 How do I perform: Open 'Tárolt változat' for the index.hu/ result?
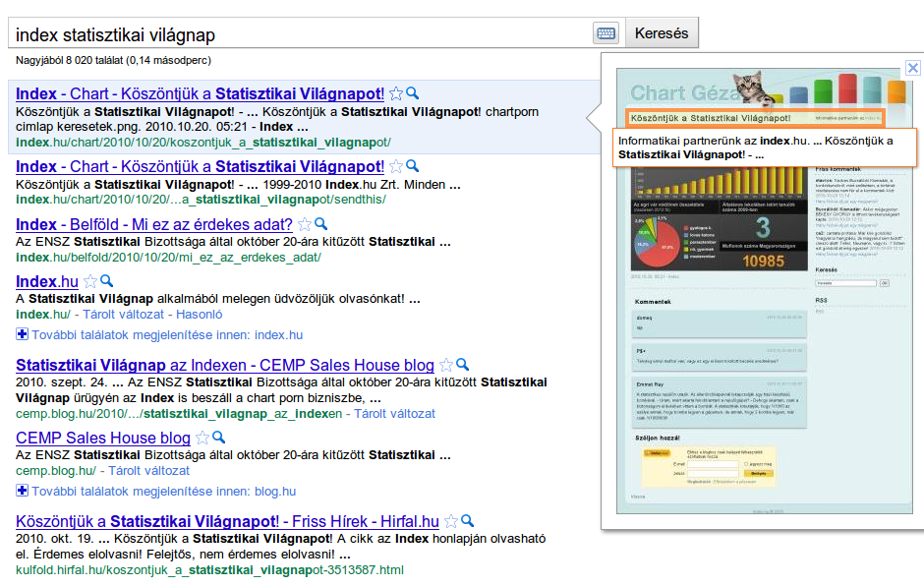tap(123, 314)
